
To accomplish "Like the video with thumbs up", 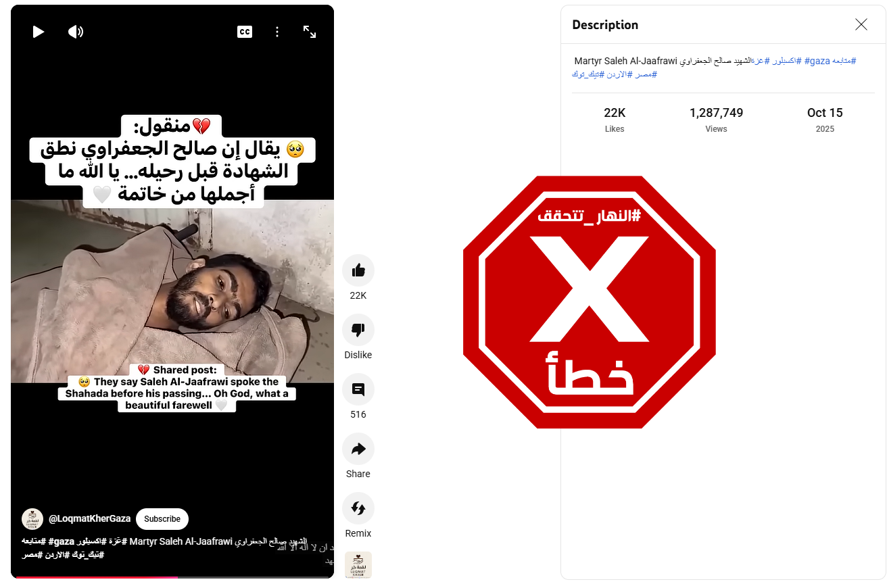I will (x=358, y=270).
